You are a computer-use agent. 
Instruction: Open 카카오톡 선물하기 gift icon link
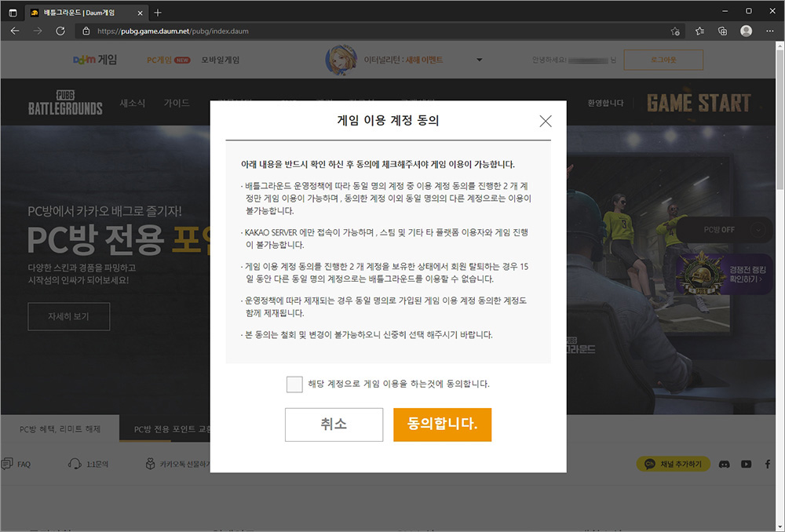coord(177,464)
